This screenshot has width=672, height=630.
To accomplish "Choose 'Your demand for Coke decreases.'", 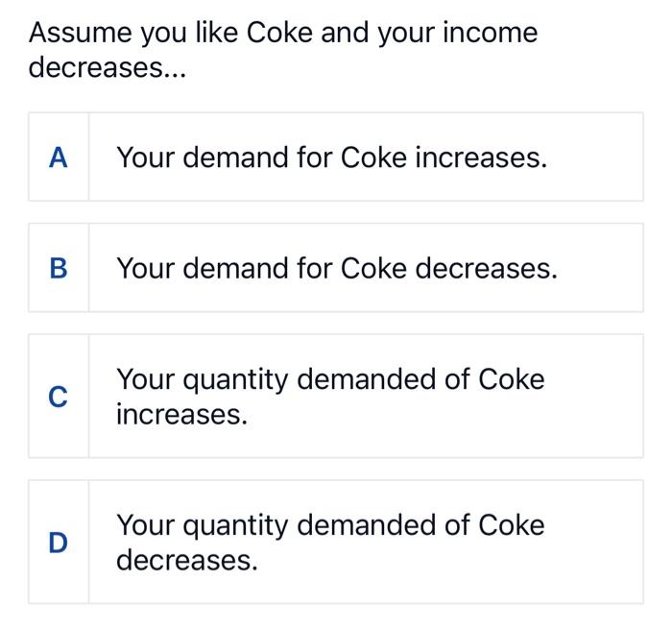I will tap(336, 268).
